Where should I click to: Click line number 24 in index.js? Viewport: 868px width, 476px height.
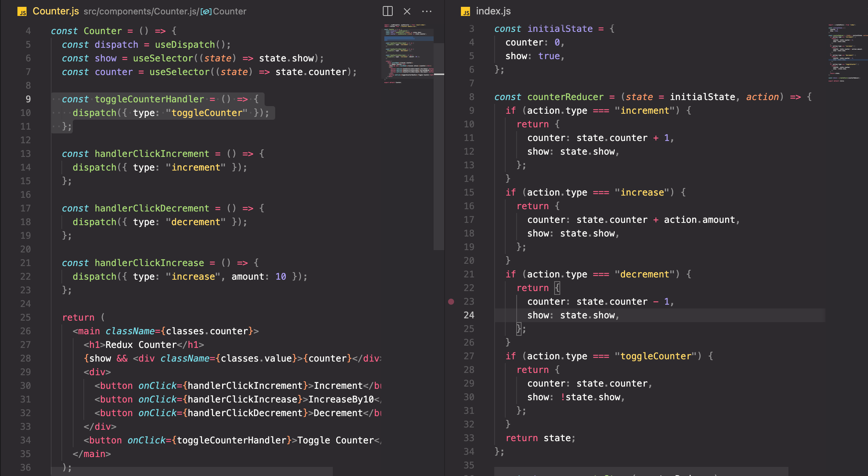(469, 315)
